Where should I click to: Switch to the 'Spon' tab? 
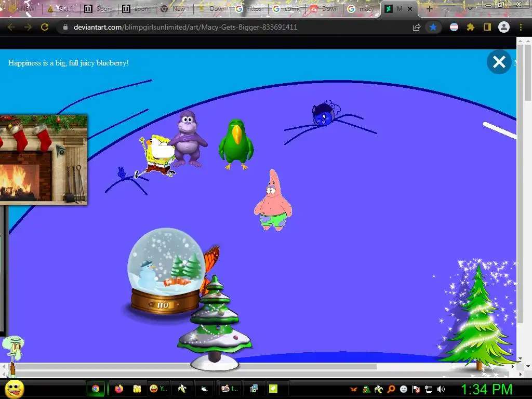pyautogui.click(x=99, y=9)
